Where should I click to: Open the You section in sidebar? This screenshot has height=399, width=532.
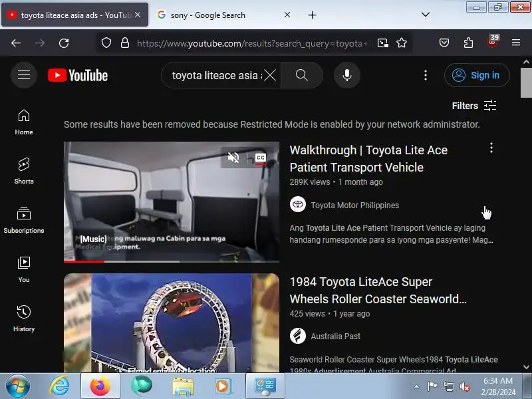click(x=24, y=270)
